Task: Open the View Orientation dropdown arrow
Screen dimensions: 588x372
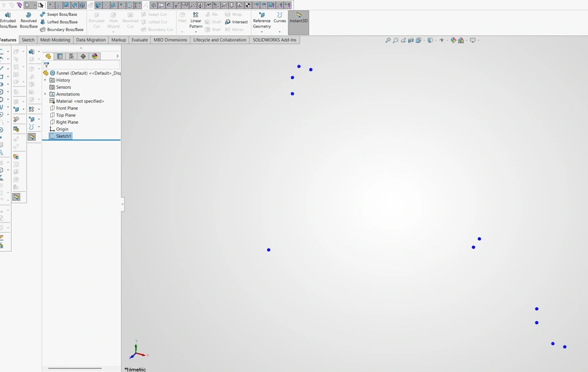Action: 424,40
